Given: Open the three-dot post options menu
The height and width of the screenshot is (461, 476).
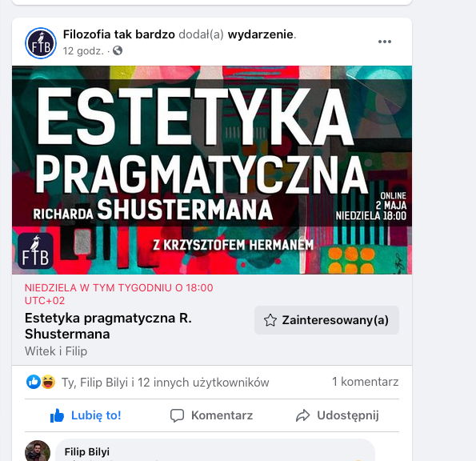Looking at the screenshot, I should coord(384,42).
